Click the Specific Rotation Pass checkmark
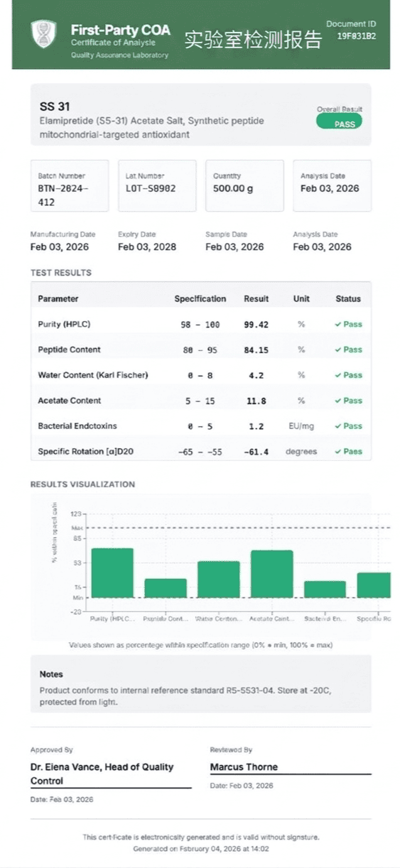The image size is (400, 868). coord(338,452)
